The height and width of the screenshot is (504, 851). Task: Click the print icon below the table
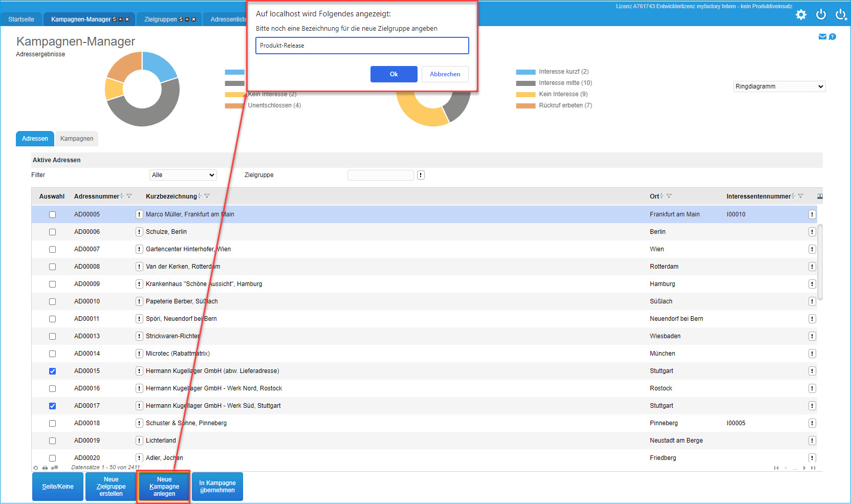coord(45,468)
